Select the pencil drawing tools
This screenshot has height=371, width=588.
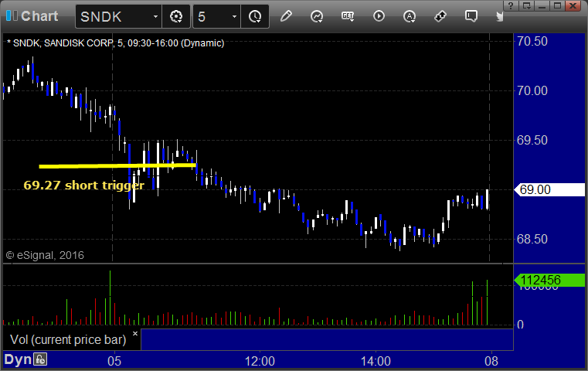tap(286, 16)
